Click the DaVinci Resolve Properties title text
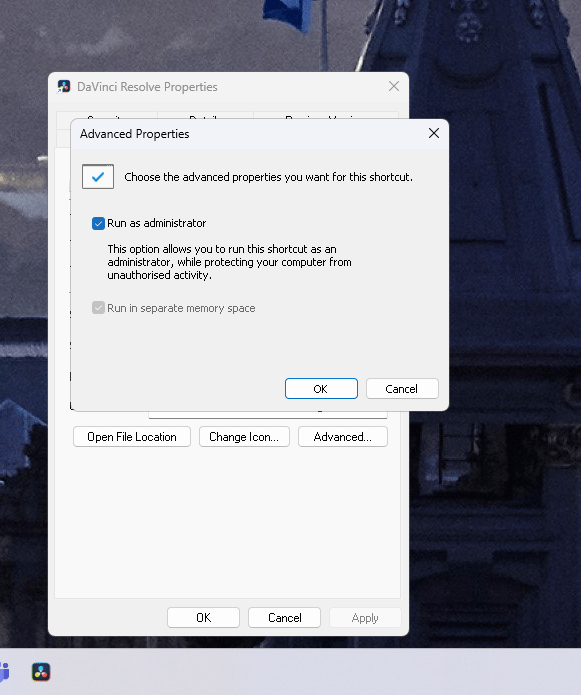This screenshot has height=695, width=581. coord(147,87)
